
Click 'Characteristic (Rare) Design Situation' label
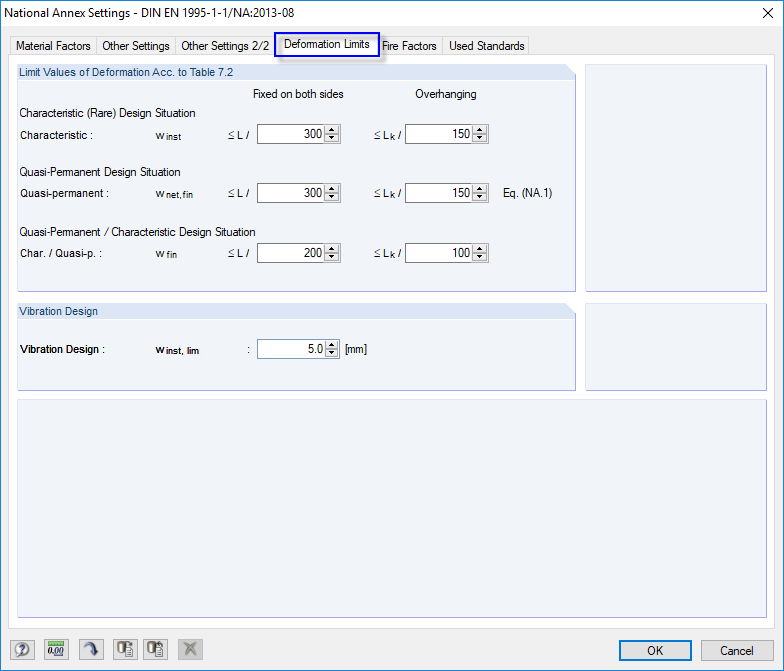(x=108, y=113)
